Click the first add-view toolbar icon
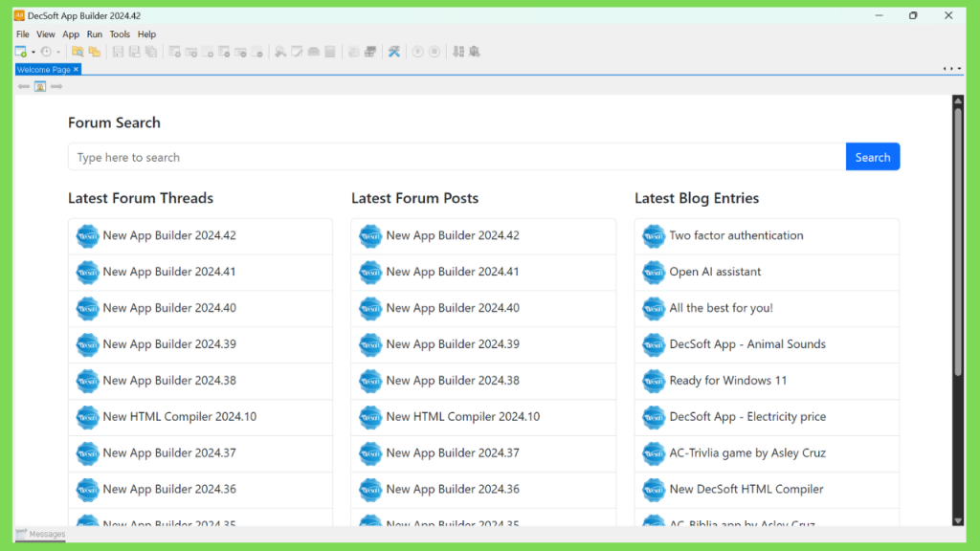 pos(174,52)
